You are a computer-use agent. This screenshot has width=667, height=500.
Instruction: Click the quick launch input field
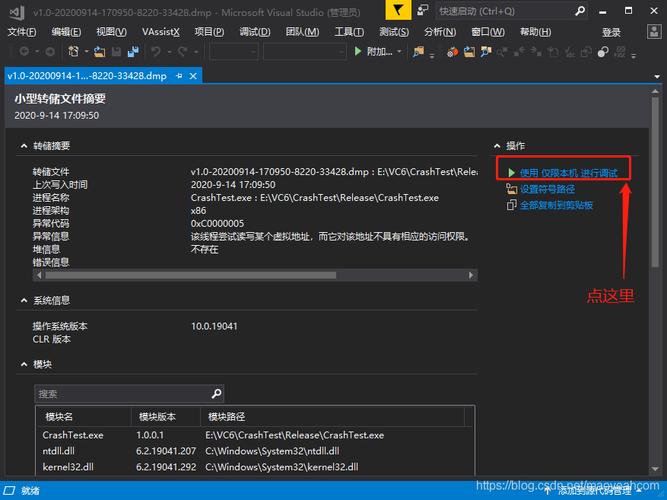(x=505, y=11)
